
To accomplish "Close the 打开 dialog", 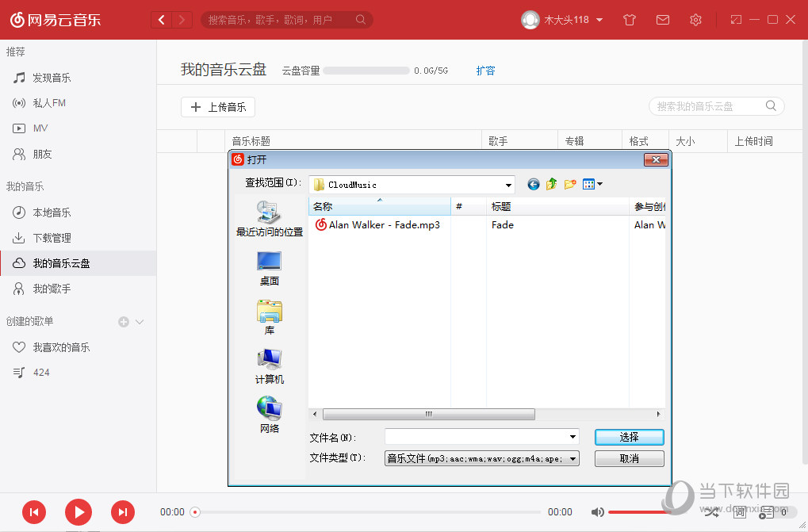I will 656,159.
